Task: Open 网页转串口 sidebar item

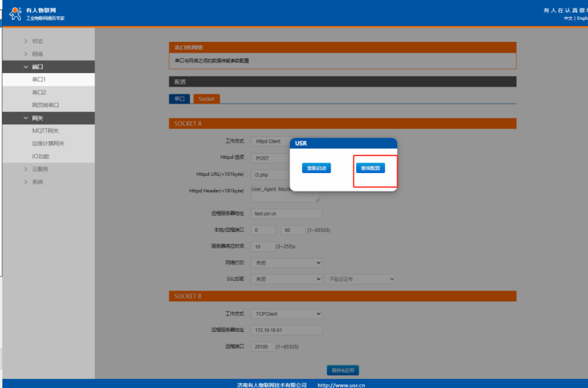Action: (x=45, y=105)
